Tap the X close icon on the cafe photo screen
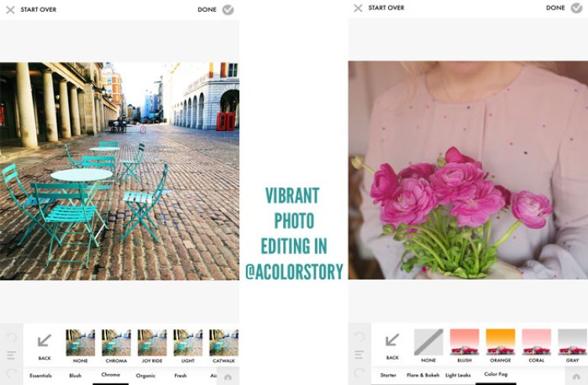Viewport: 588px width, 385px height. click(x=10, y=9)
